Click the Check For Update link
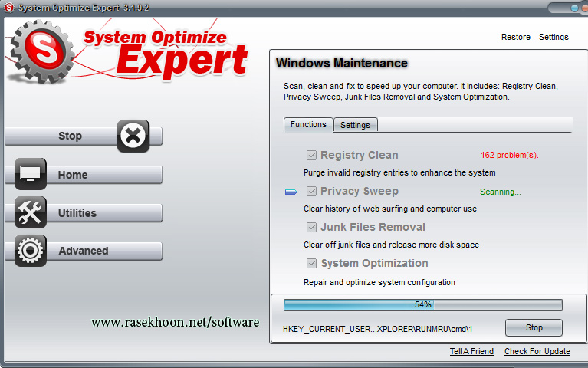The height and width of the screenshot is (368, 588). [x=537, y=351]
